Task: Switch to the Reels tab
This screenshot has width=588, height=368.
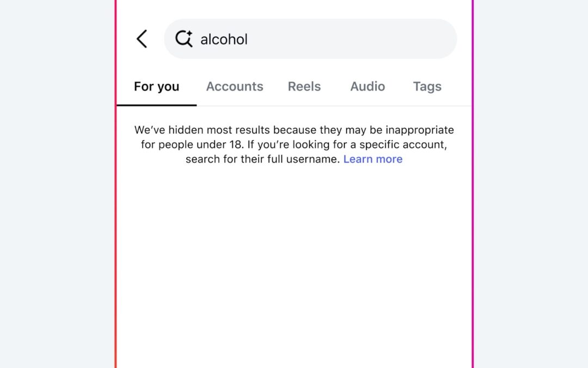Action: click(304, 87)
